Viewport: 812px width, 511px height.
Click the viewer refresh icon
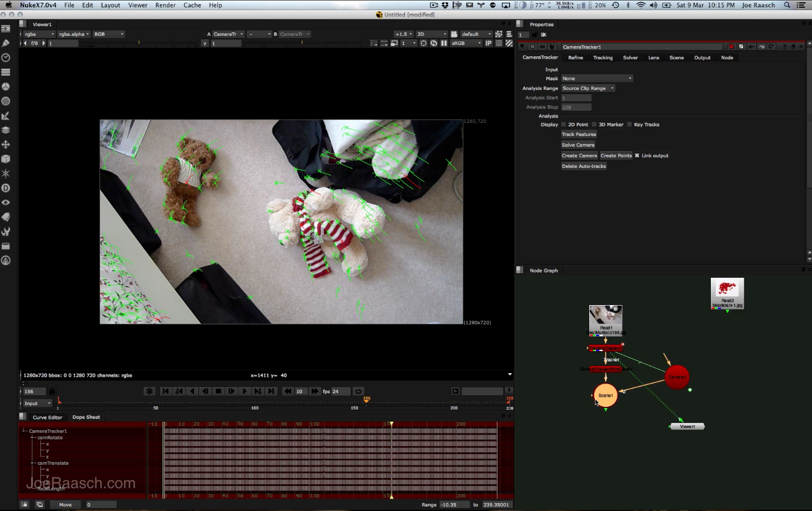434,43
